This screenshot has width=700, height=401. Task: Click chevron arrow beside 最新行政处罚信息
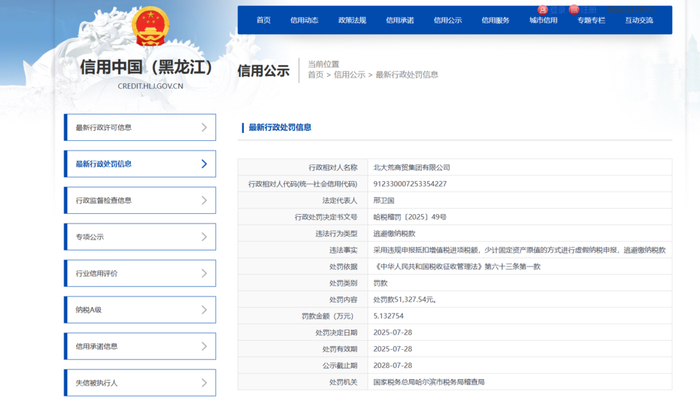(204, 164)
